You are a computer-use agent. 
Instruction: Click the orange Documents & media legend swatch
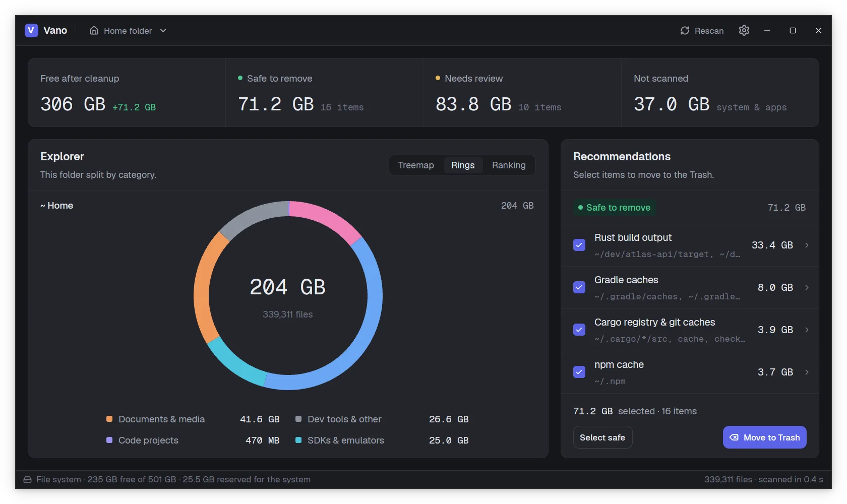tap(109, 419)
